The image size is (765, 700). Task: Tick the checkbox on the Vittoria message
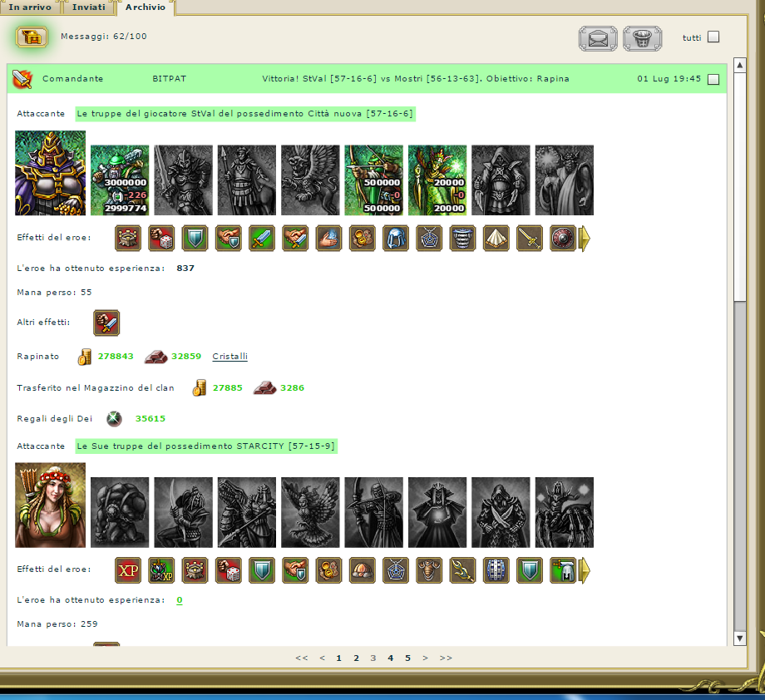tap(713, 79)
